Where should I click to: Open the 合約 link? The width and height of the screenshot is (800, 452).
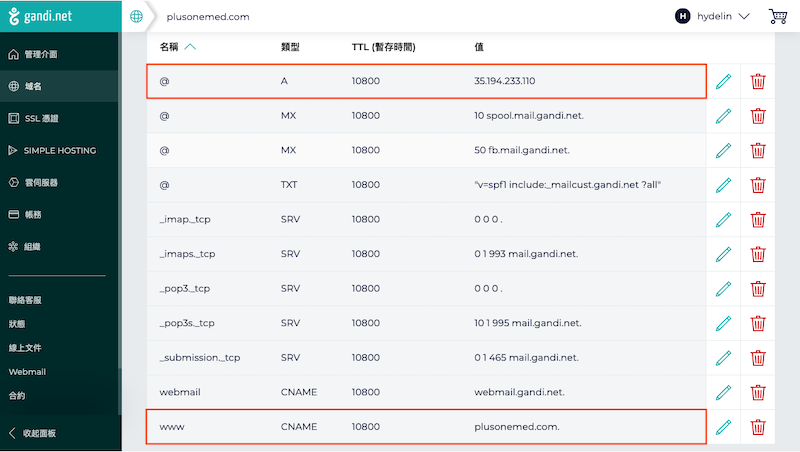[x=17, y=395]
